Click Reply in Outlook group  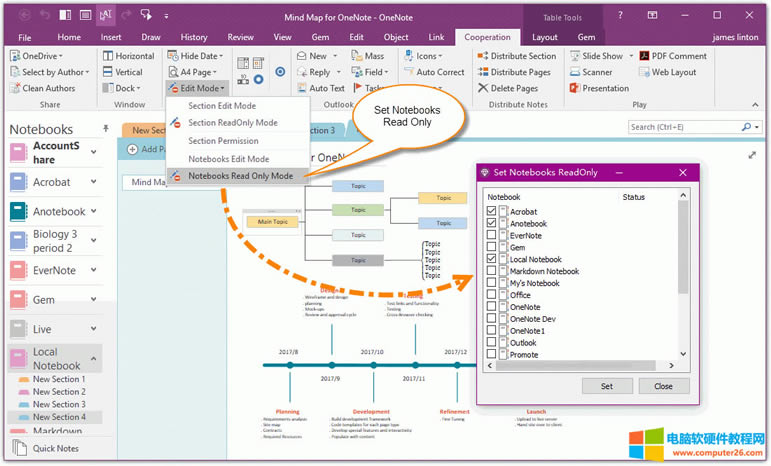click(319, 72)
